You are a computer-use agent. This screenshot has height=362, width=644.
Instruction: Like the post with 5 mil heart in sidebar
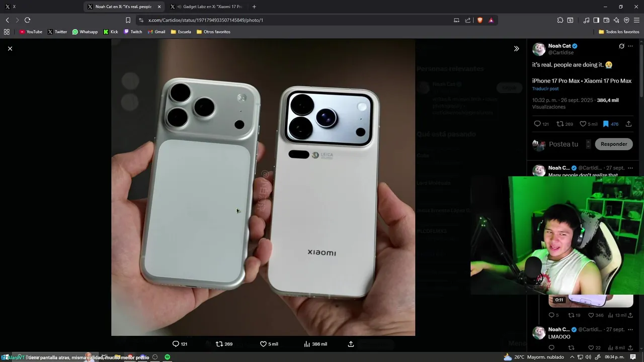click(x=583, y=124)
